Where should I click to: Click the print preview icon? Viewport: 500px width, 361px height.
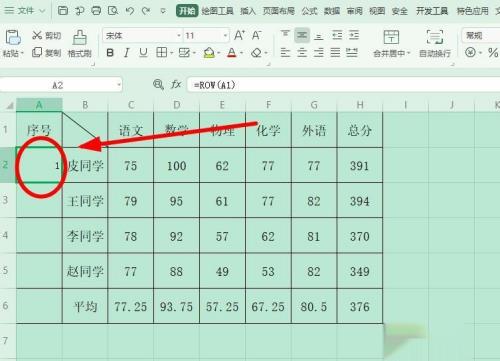click(x=113, y=11)
